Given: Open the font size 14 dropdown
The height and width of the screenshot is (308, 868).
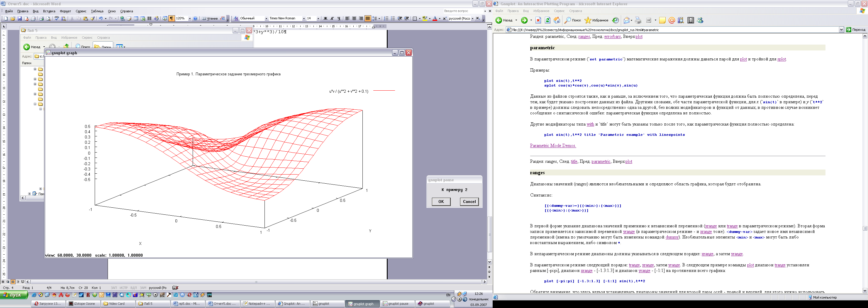Looking at the screenshot, I should 318,18.
